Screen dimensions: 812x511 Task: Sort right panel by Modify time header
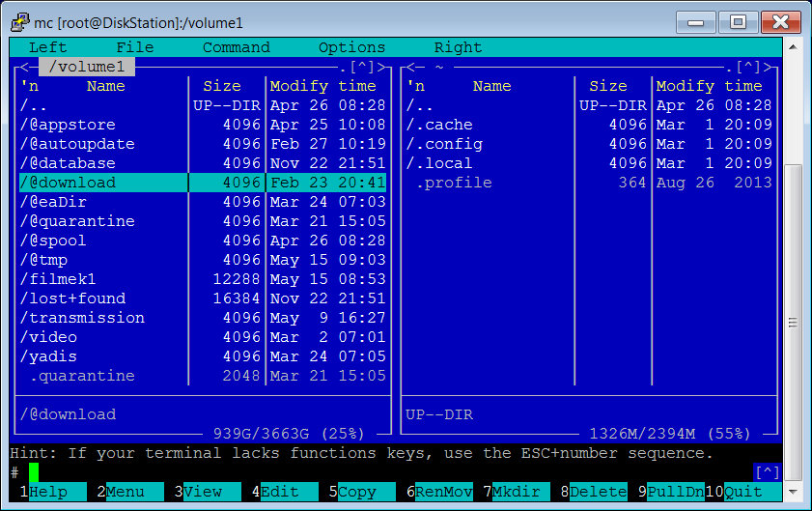pos(710,86)
